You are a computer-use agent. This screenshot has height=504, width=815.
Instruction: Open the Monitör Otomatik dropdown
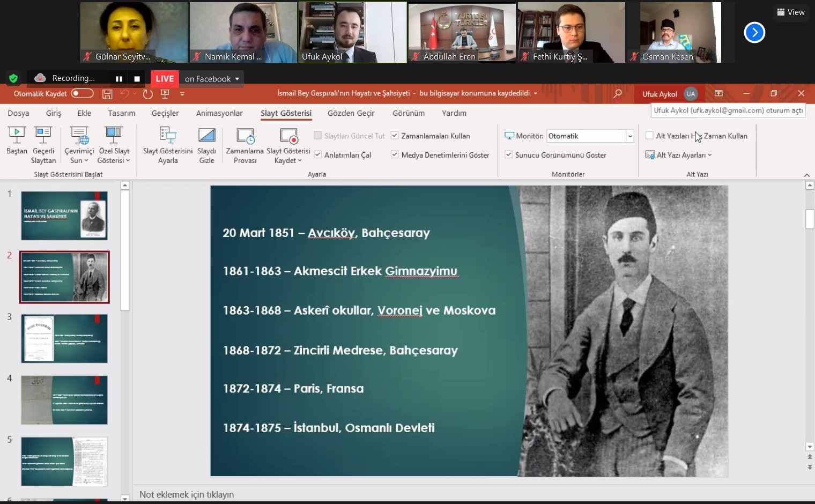(x=630, y=136)
